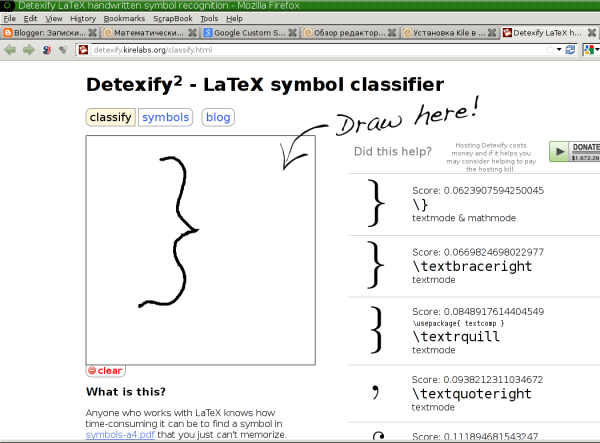Close the Detexify tab
The image size is (600, 443).
click(592, 33)
